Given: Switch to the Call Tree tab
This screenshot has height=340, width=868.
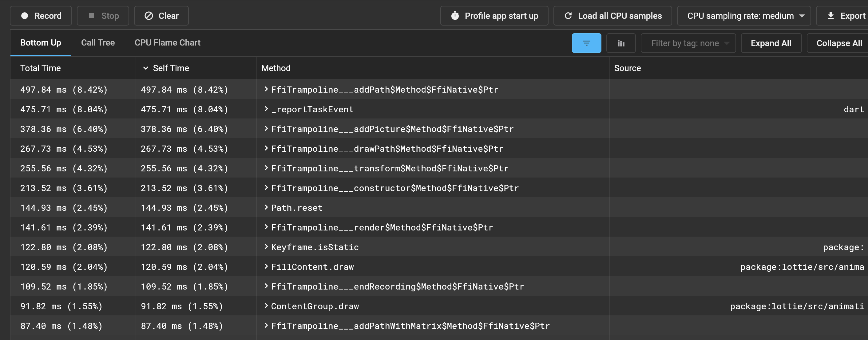Looking at the screenshot, I should (x=97, y=43).
